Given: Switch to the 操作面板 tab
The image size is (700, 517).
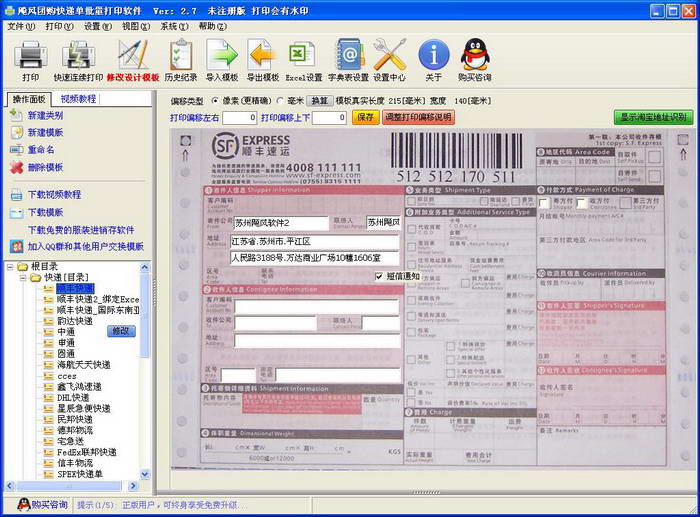Looking at the screenshot, I should coord(29,99).
